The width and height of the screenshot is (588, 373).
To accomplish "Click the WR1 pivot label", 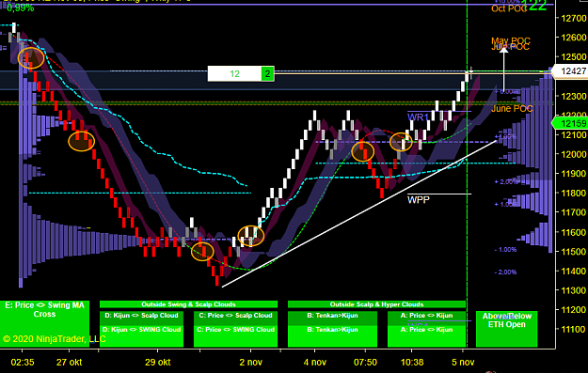I will click(x=418, y=117).
